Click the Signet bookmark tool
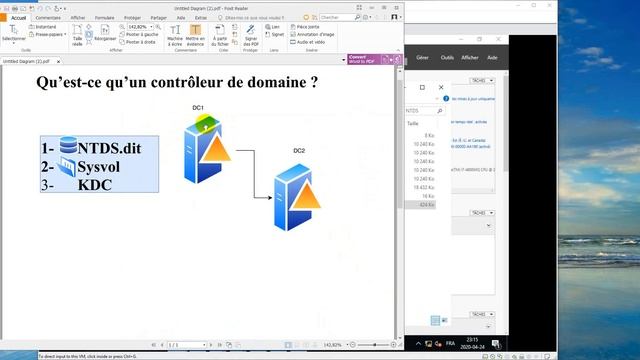 tap(274, 35)
